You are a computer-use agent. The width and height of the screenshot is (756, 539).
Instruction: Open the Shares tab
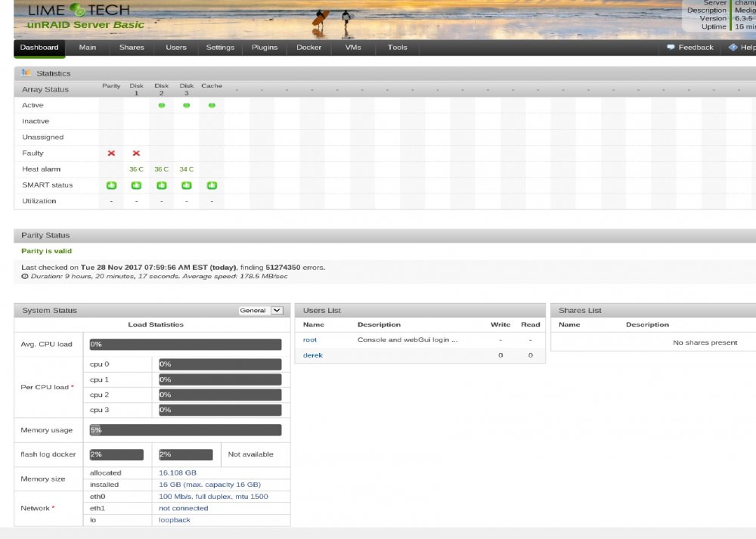pos(132,47)
